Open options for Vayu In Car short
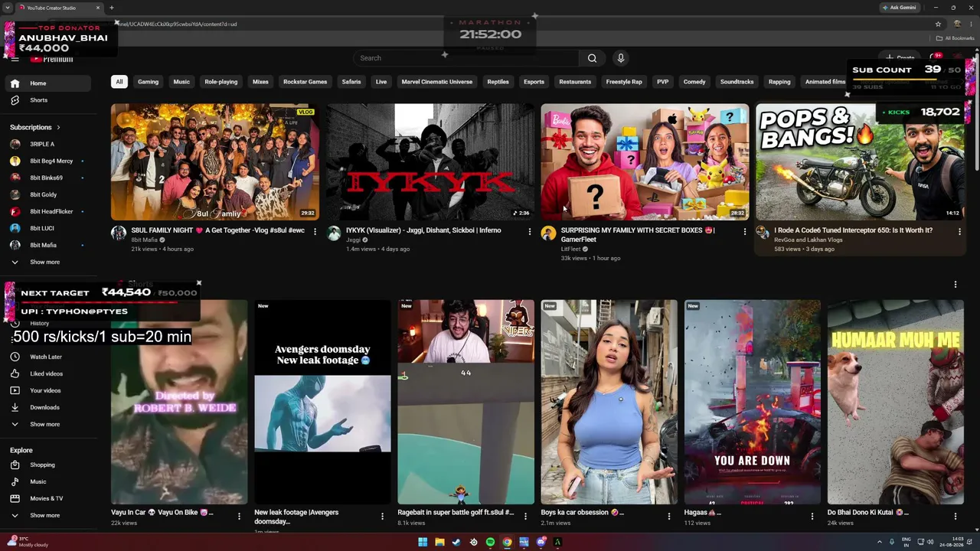Image resolution: width=980 pixels, height=551 pixels. (x=239, y=517)
